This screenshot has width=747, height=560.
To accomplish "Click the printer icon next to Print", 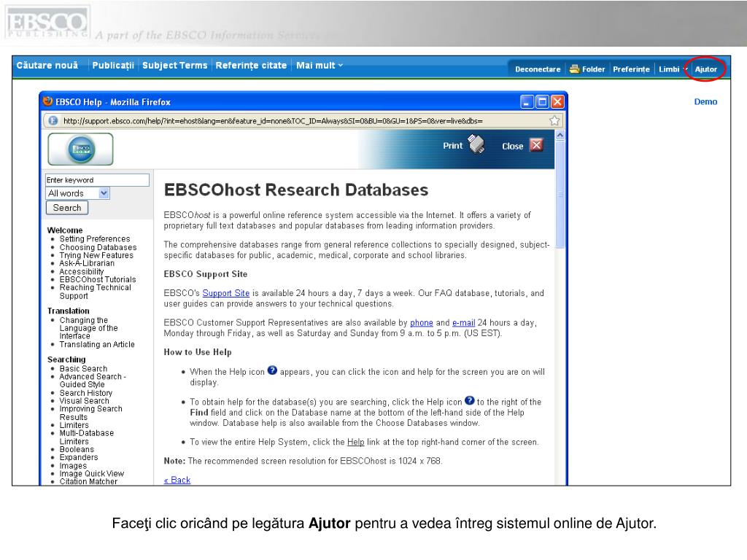I will (476, 144).
